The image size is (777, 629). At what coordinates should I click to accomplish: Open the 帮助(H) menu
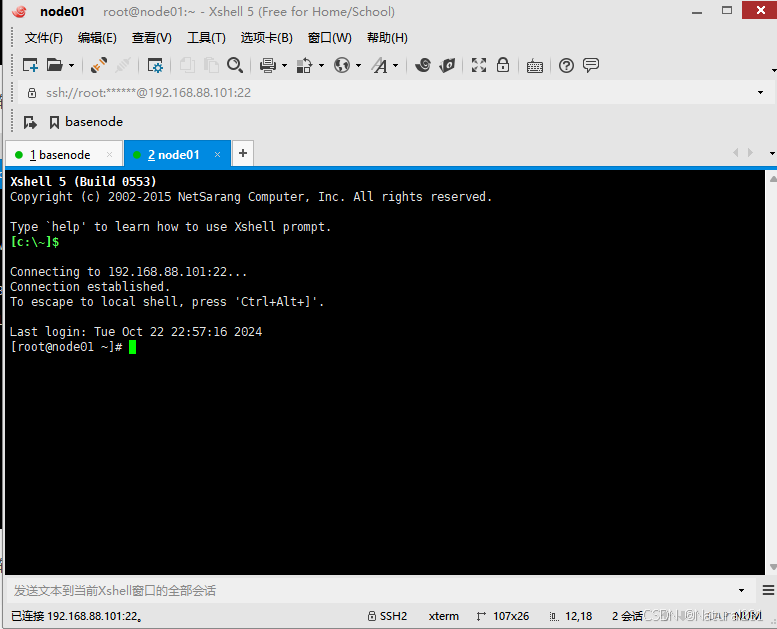pyautogui.click(x=387, y=38)
